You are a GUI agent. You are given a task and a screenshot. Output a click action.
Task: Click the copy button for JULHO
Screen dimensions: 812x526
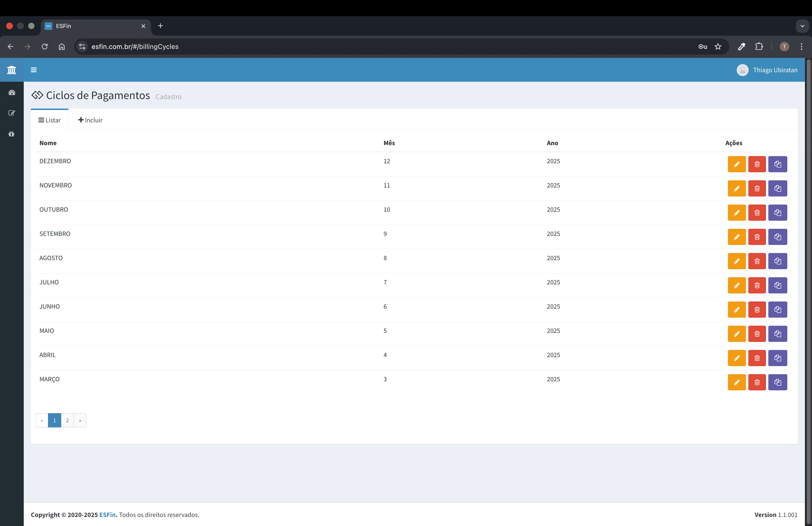click(x=777, y=285)
